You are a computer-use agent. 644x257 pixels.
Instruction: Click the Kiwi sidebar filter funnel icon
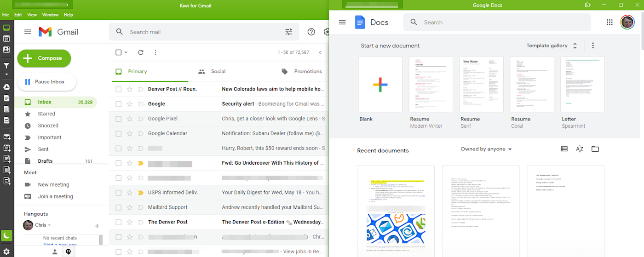pos(6,66)
